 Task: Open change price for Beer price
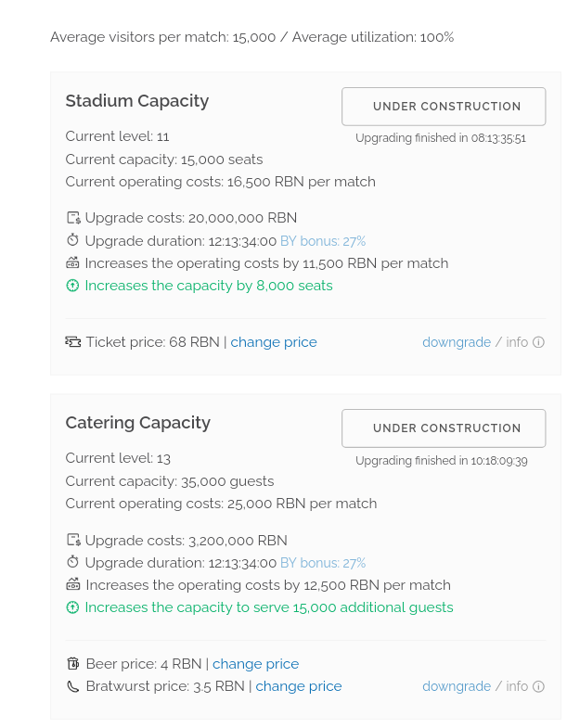coord(255,664)
